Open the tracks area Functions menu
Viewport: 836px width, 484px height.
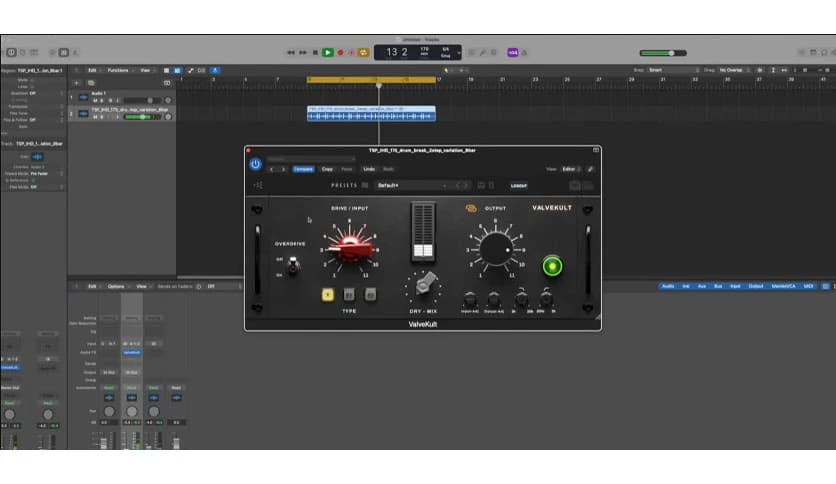(x=118, y=70)
